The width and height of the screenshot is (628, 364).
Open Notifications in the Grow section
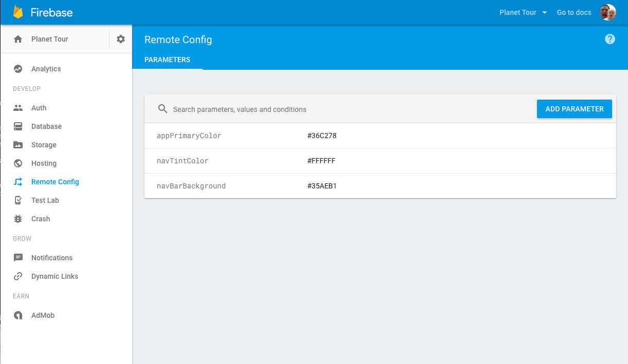coord(52,258)
